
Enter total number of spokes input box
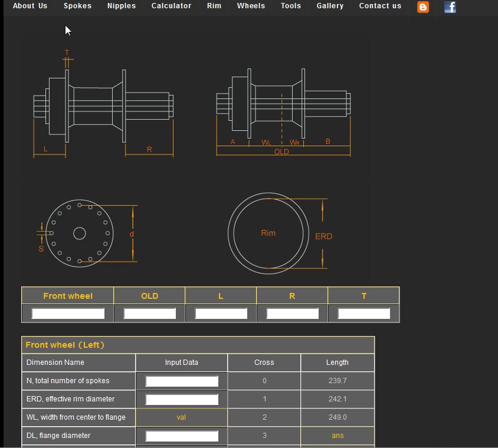181,381
